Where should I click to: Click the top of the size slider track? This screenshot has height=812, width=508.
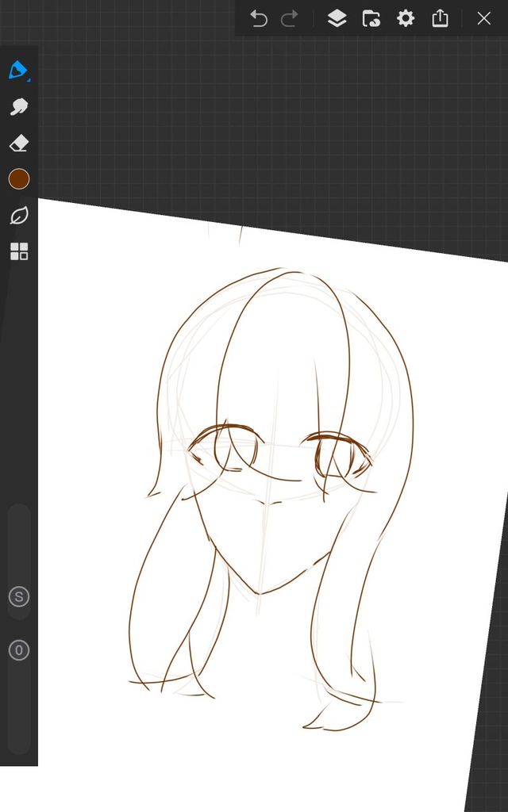(x=18, y=515)
